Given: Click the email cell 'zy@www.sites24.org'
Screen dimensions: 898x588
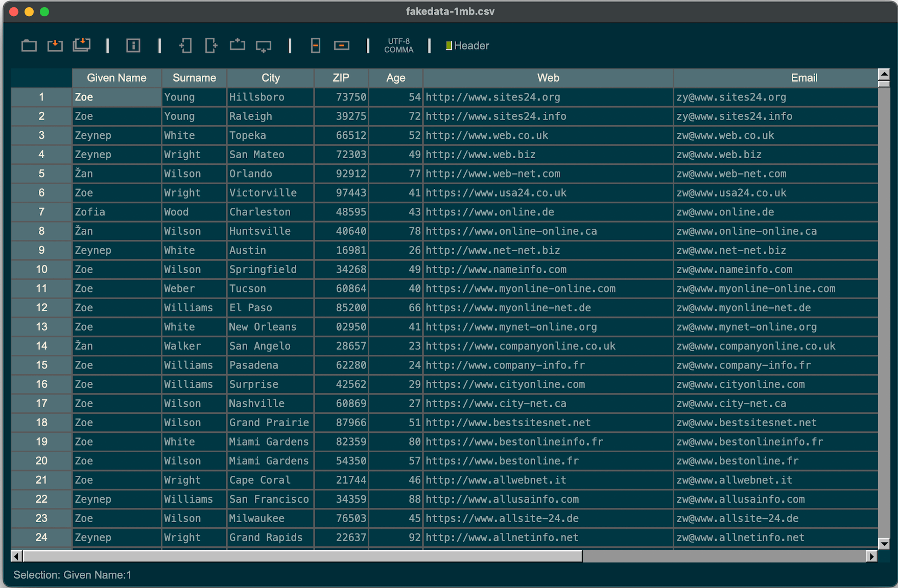Looking at the screenshot, I should pyautogui.click(x=775, y=97).
